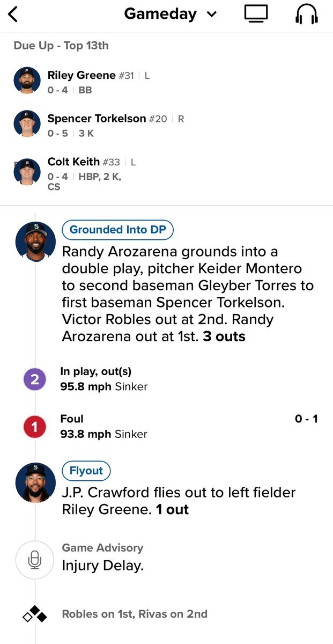Open Colt Keith's player name link
Viewport: 333px width, 644px height.
pos(73,162)
